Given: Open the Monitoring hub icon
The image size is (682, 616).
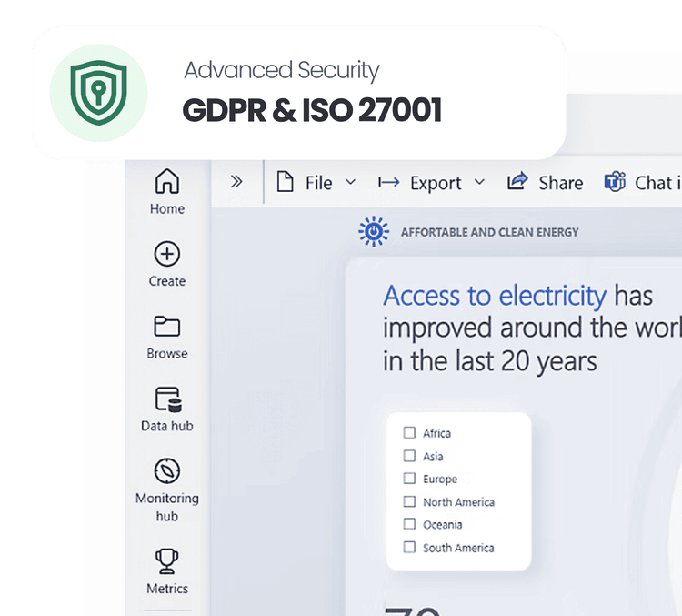Looking at the screenshot, I should pyautogui.click(x=167, y=471).
